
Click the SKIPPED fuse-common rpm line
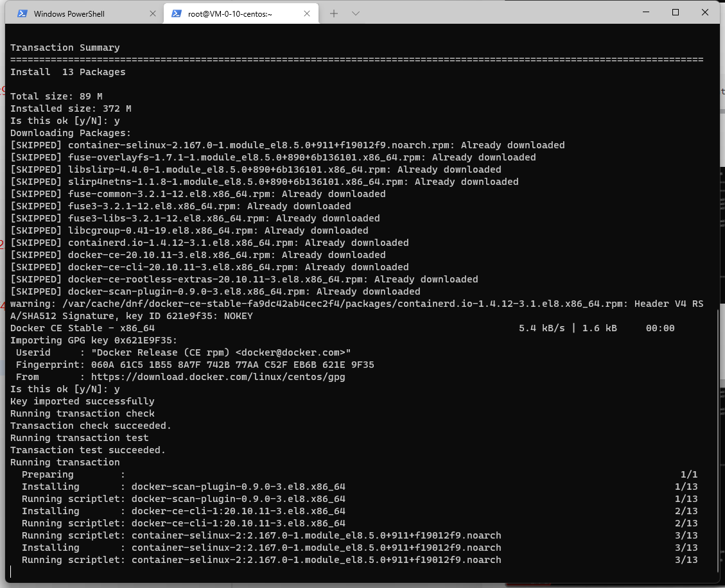198,194
